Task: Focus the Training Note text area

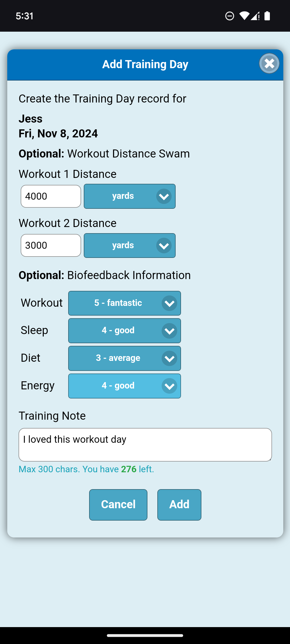Action: click(145, 445)
